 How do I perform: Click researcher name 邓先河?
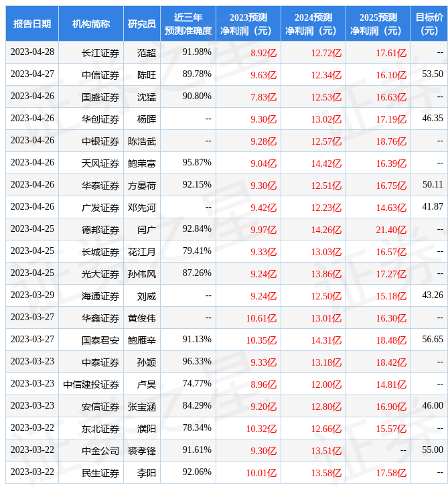[x=142, y=208]
